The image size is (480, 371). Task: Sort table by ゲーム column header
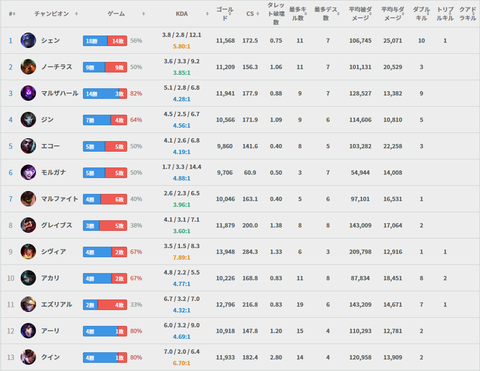(x=116, y=14)
